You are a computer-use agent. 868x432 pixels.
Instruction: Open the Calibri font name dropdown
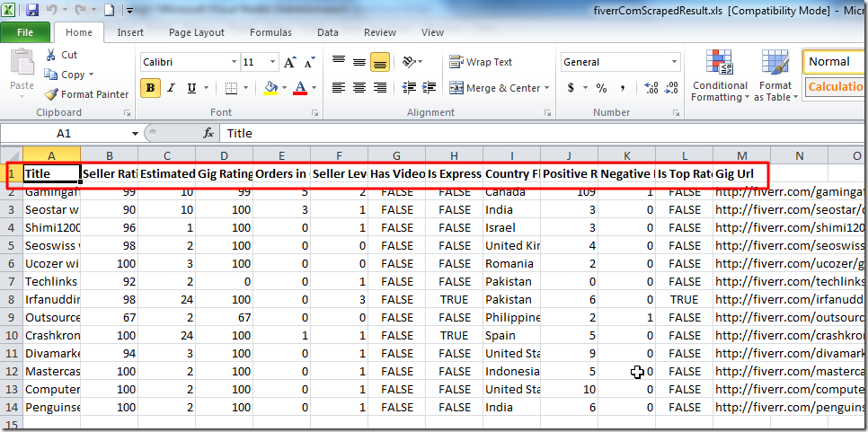(x=235, y=62)
